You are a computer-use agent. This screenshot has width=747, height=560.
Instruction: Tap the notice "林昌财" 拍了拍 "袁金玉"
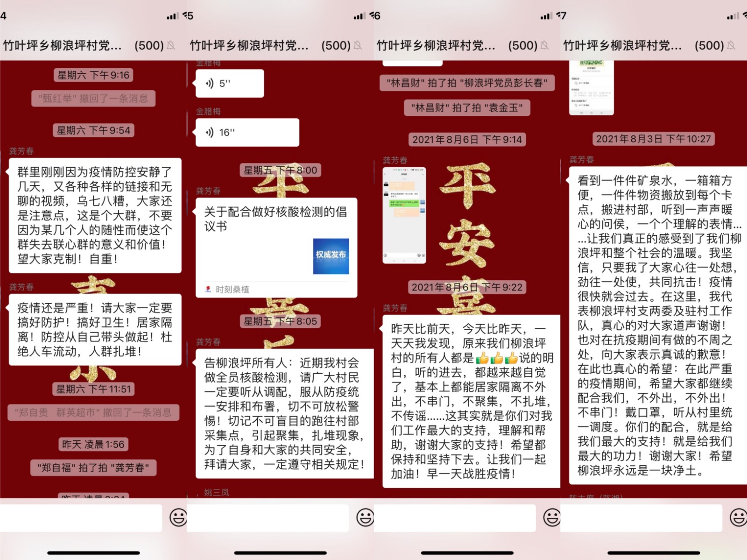pyautogui.click(x=467, y=108)
